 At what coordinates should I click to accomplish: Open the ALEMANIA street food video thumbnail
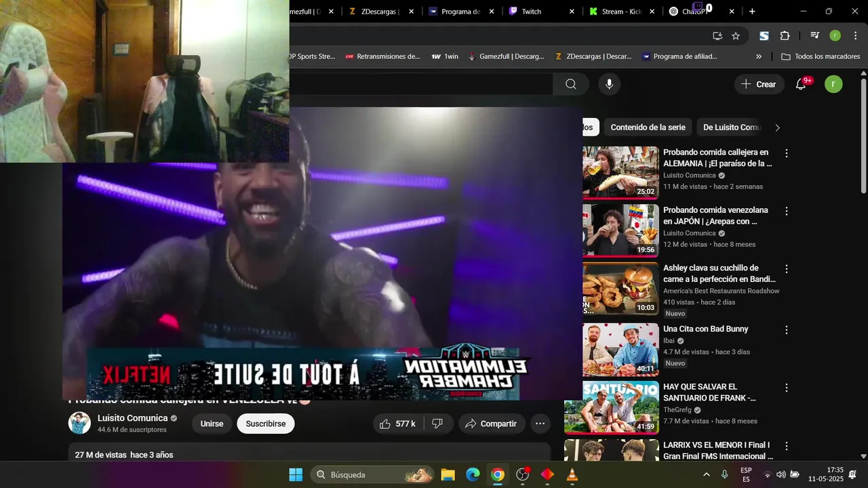click(620, 173)
